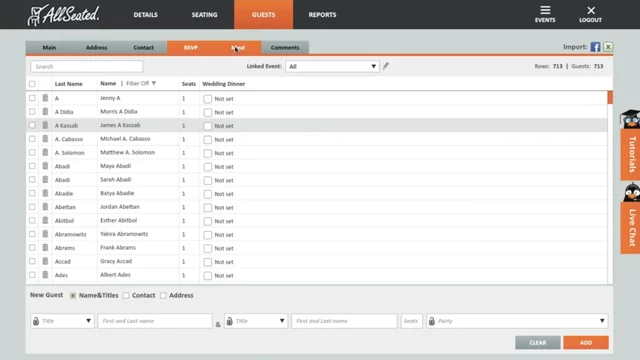Click the Guests tab in top navigation
This screenshot has height=360, width=640.
click(x=263, y=15)
